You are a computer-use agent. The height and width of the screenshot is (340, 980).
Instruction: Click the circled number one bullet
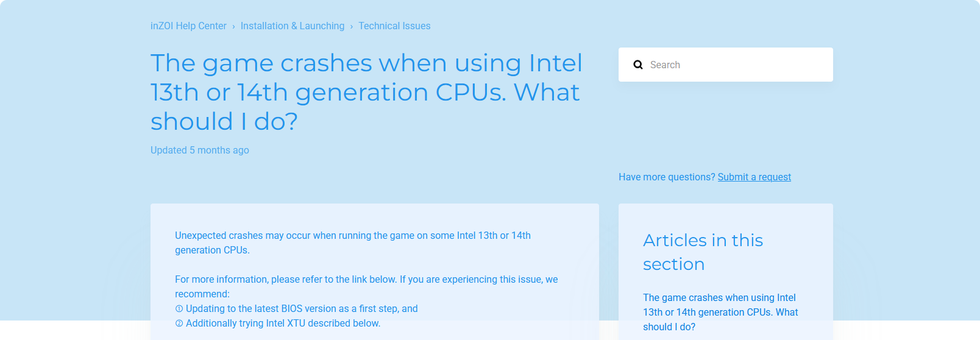179,309
